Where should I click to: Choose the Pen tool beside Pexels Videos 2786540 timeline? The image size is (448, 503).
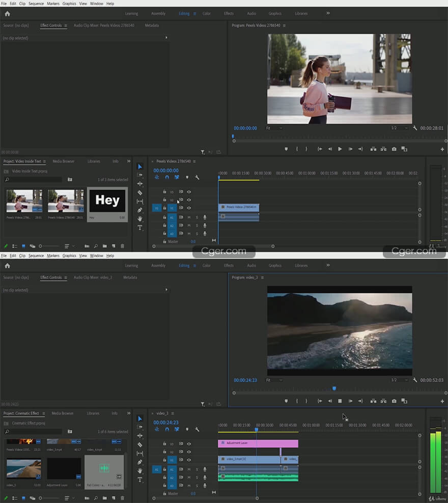(140, 210)
